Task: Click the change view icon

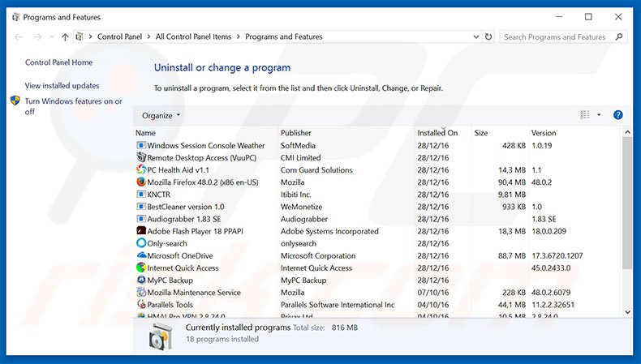Action: coord(585,115)
